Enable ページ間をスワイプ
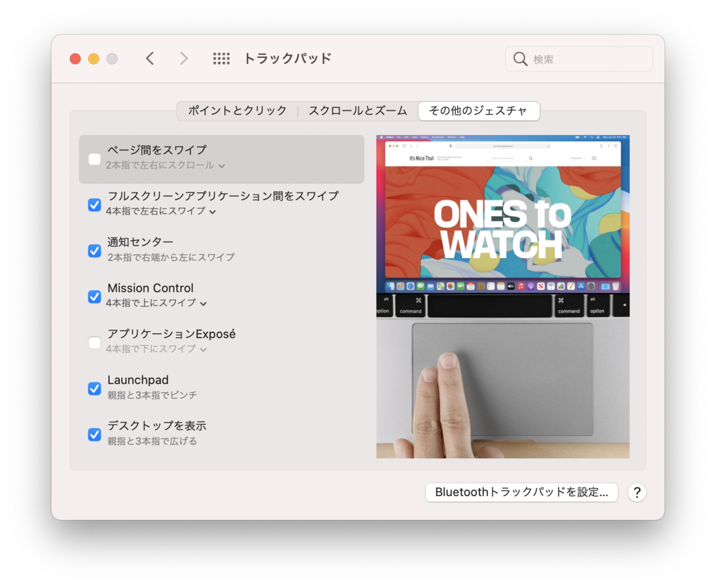The height and width of the screenshot is (588, 716). click(x=93, y=159)
